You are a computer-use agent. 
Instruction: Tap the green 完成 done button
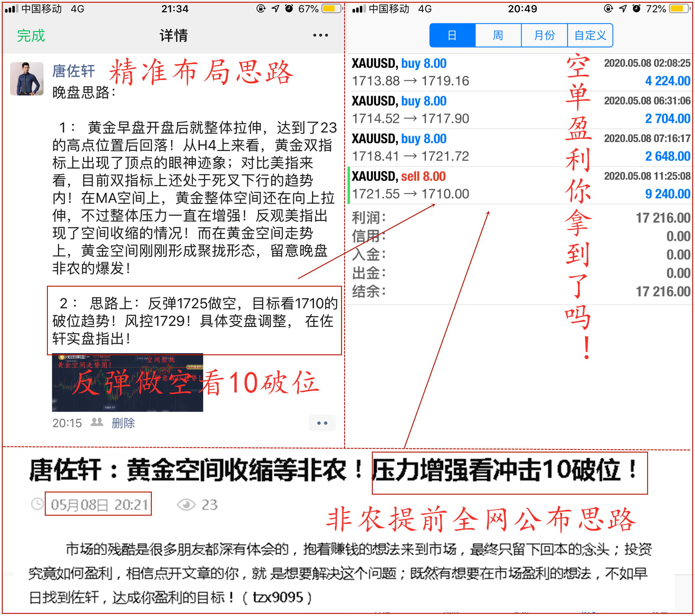click(31, 36)
